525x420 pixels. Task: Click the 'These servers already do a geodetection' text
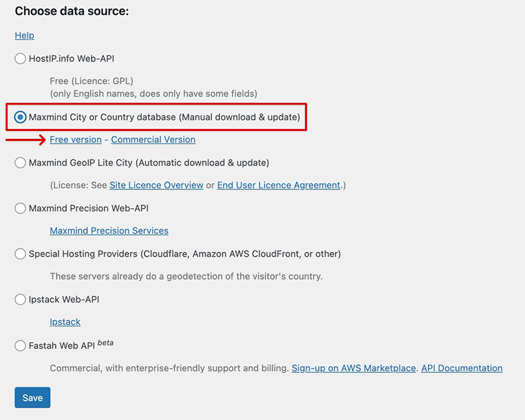tap(186, 276)
